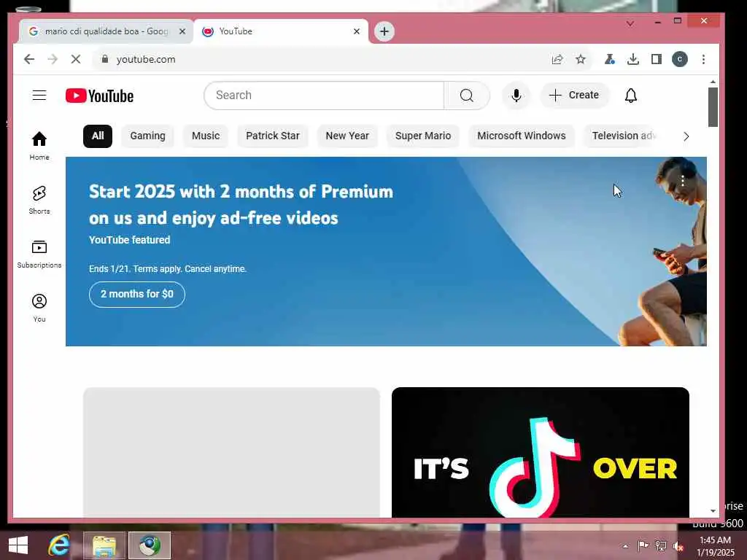Viewport: 747px width, 560px height.
Task: Open the You section in sidebar
Action: point(39,308)
